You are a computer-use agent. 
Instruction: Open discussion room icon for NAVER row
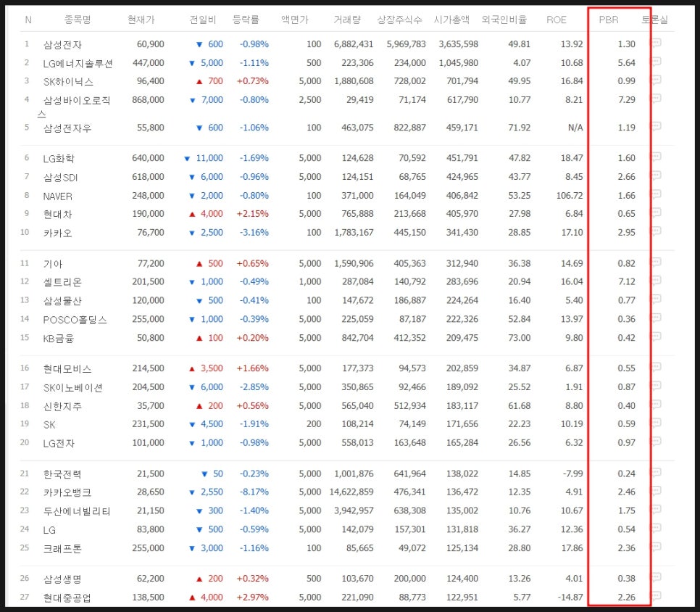point(656,195)
